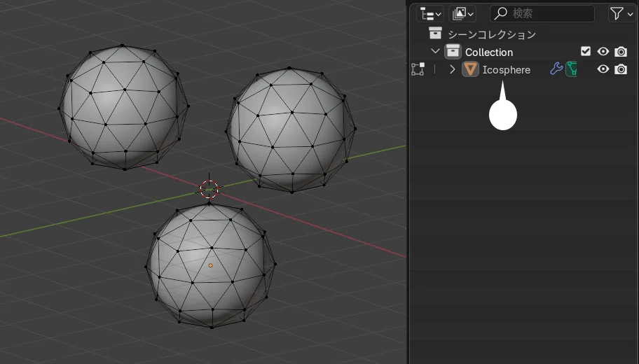Click the 3D cursor in the viewport
The width and height of the screenshot is (639, 364).
point(209,189)
